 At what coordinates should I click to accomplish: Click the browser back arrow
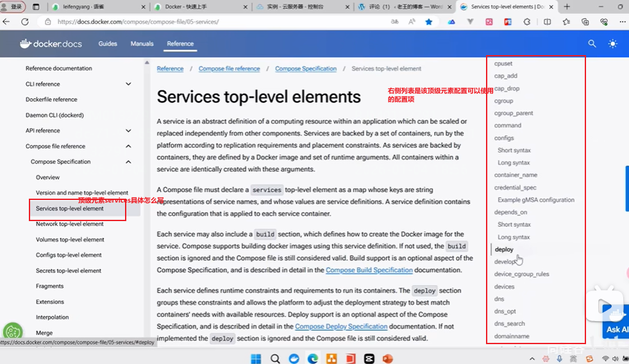pos(6,22)
